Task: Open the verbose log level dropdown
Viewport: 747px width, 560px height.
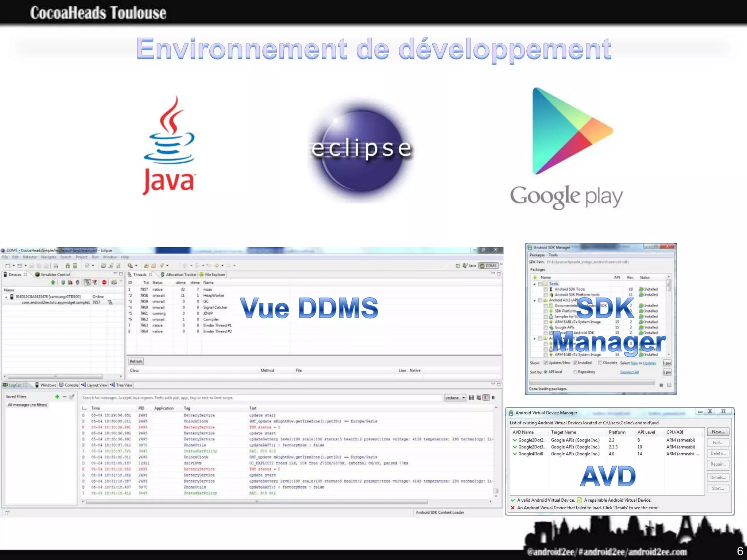Action: pyautogui.click(x=455, y=398)
